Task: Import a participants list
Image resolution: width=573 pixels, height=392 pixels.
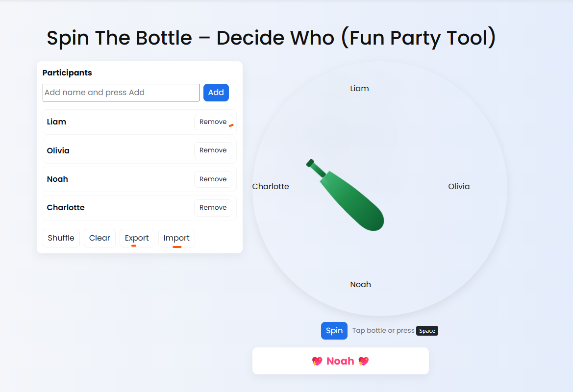Action: click(x=176, y=238)
